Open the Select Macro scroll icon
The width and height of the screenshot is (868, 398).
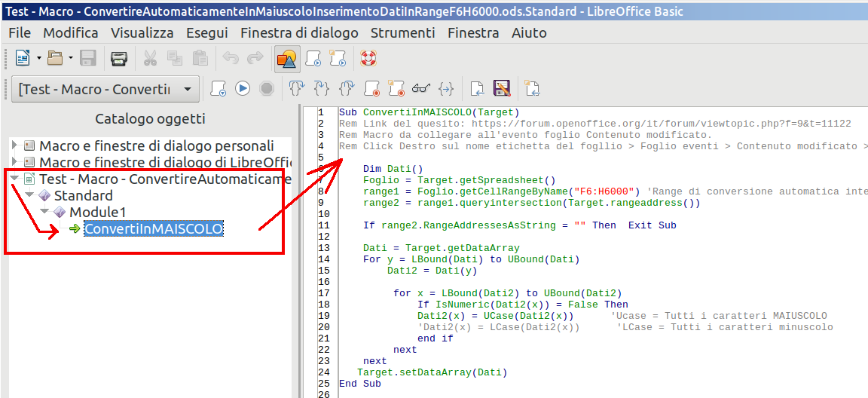pos(314,58)
